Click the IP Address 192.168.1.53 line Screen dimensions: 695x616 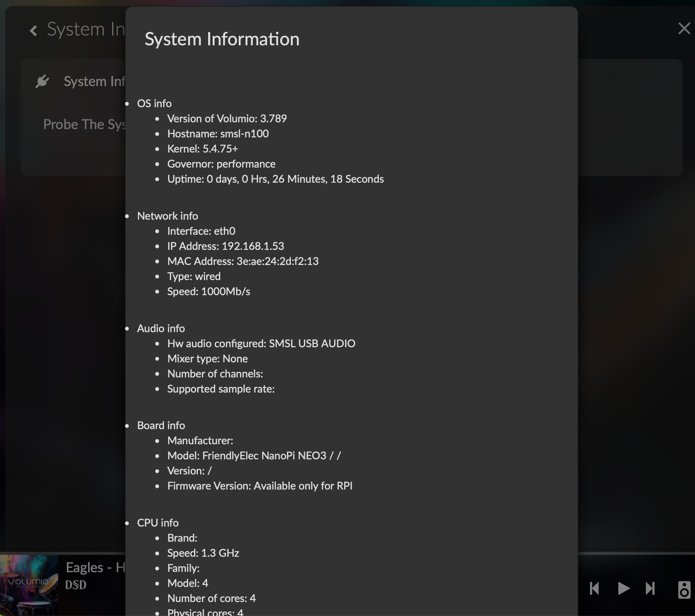pos(225,246)
